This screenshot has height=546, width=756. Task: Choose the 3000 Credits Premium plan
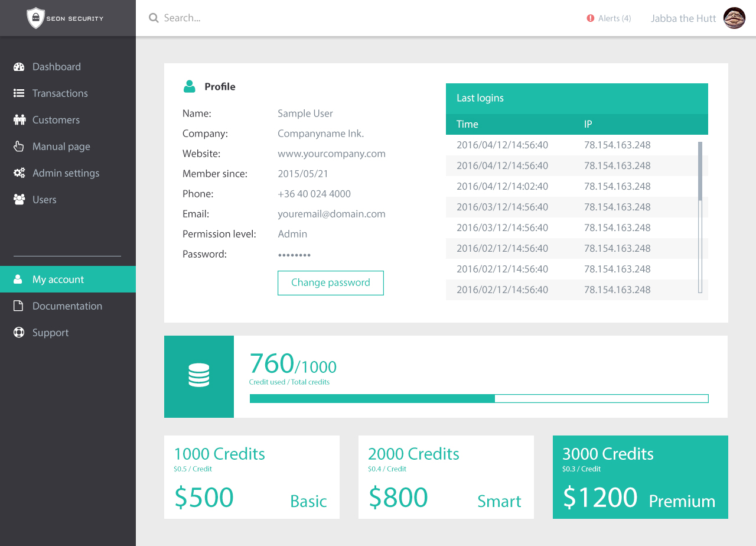640,477
